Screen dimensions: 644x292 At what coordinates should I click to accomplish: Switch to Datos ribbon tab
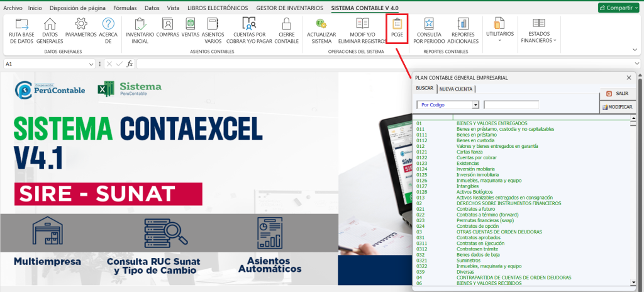tap(152, 8)
